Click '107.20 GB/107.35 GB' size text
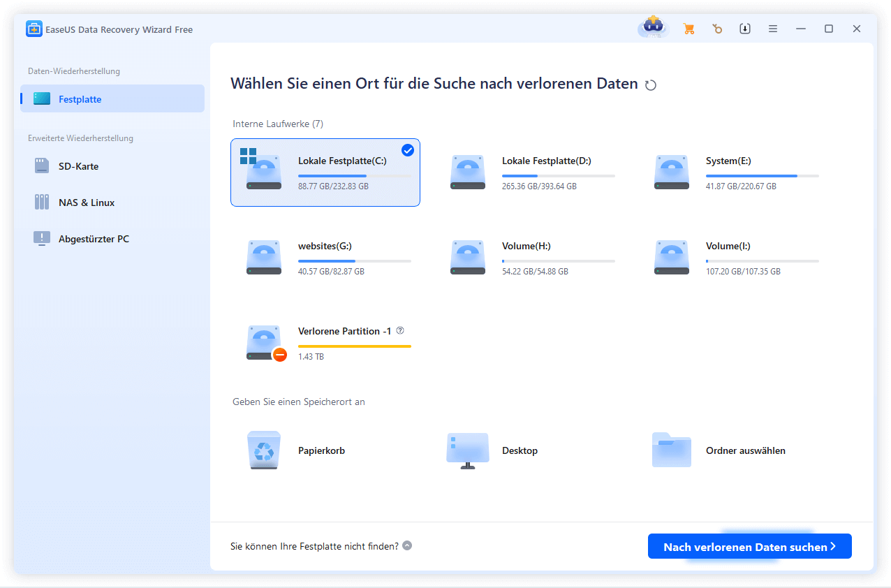Screen dimensions: 891x588 743,272
